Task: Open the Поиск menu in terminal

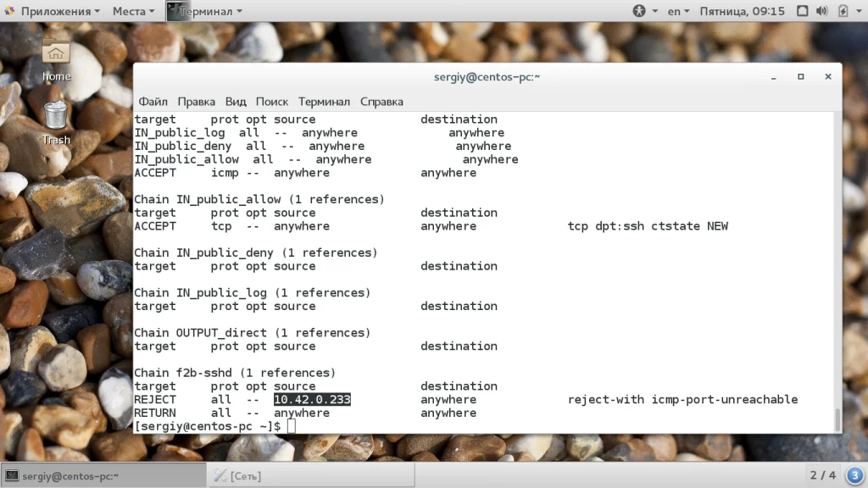Action: click(272, 101)
